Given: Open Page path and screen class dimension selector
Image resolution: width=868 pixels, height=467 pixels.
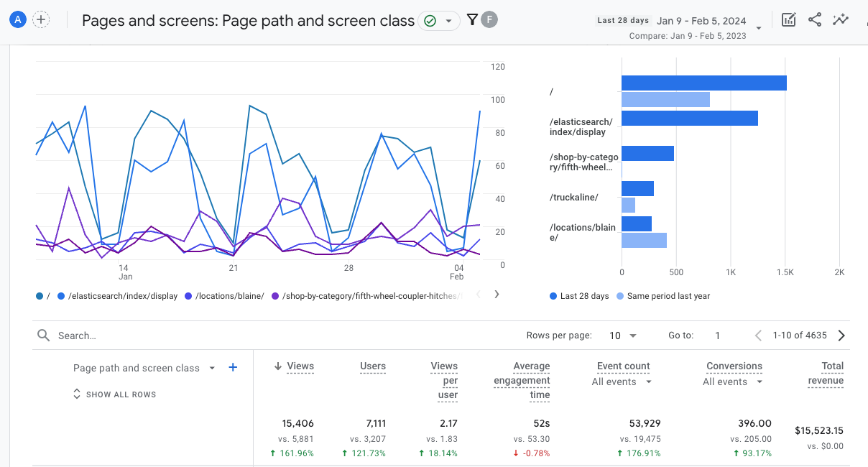Looking at the screenshot, I should pos(144,368).
